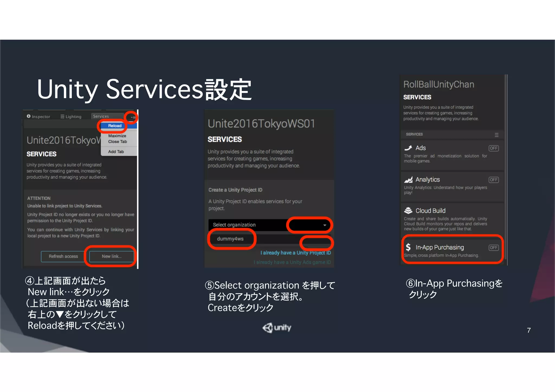Open the Inspector tab

pyautogui.click(x=38, y=116)
